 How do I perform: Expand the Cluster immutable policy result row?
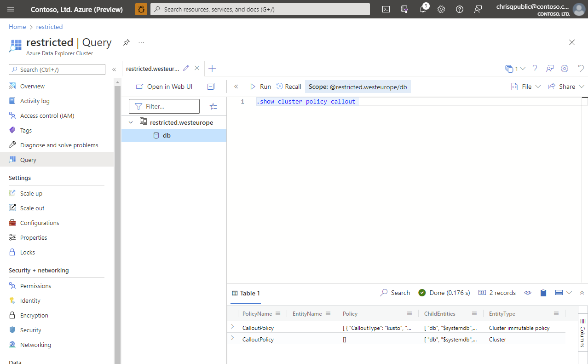(232, 327)
